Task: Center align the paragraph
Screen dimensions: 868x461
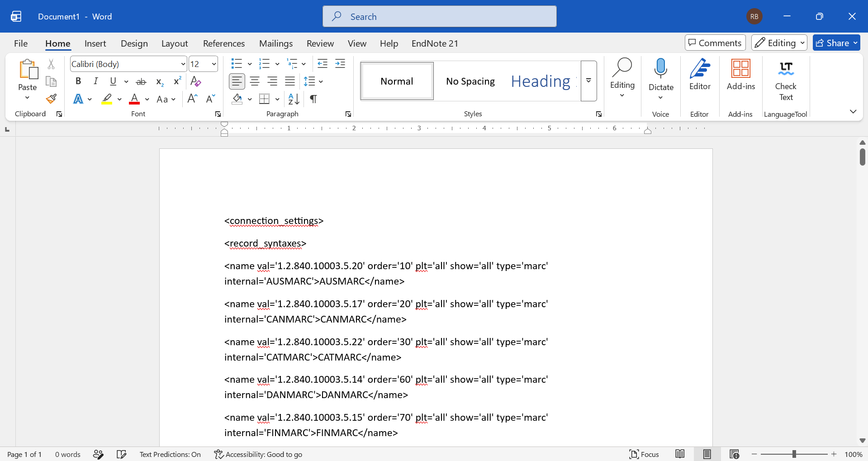Action: (255, 81)
